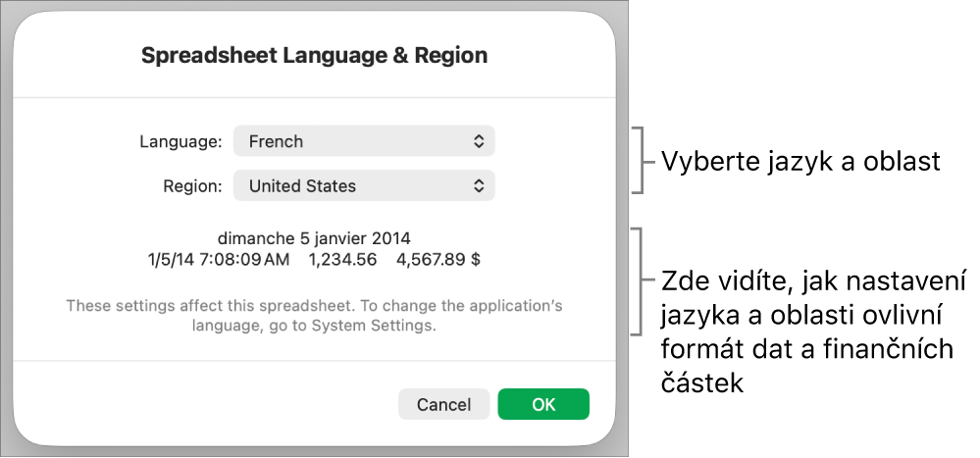Click the note about System Settings
980x458 pixels.
coord(314,315)
